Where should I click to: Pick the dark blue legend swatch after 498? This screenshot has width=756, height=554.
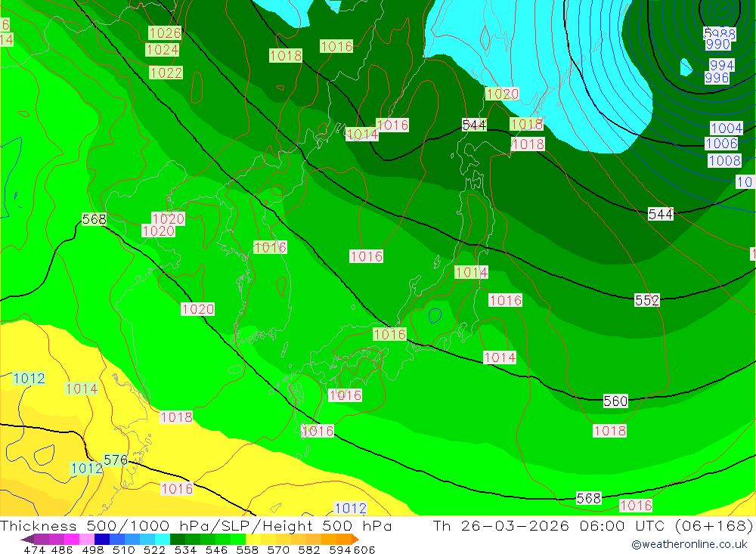(x=102, y=539)
